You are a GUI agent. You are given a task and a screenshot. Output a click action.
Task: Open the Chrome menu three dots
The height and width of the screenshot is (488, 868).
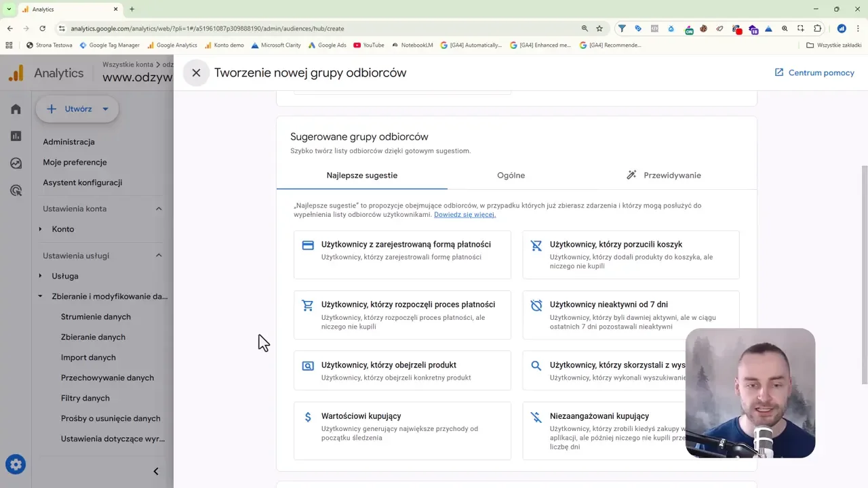(858, 28)
